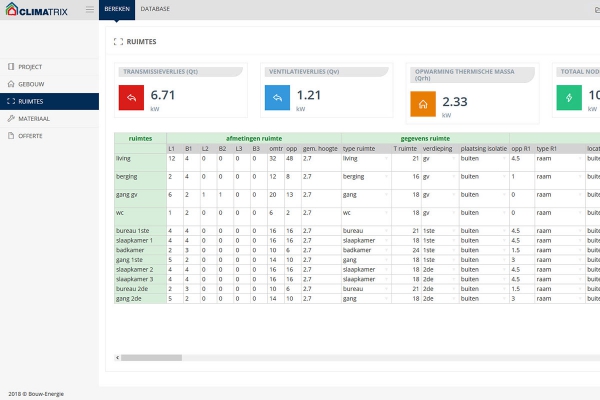Select the 'bureau 1ste' room name cell
The height and width of the screenshot is (400, 600).
[140, 231]
